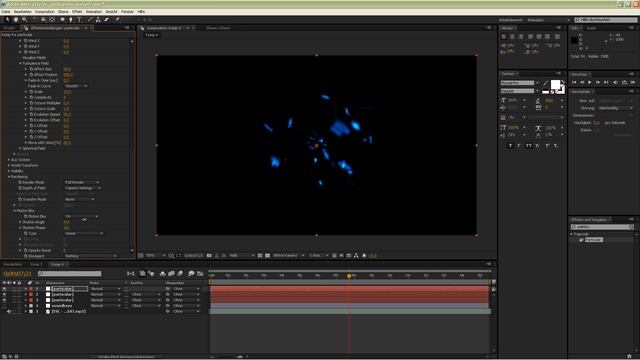This screenshot has height=360, width=640.
Task: Click timeline timecode display
Action: click(17, 273)
